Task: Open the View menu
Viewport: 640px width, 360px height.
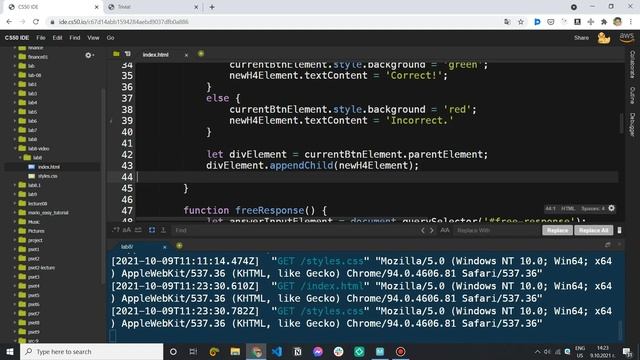Action: click(93, 38)
